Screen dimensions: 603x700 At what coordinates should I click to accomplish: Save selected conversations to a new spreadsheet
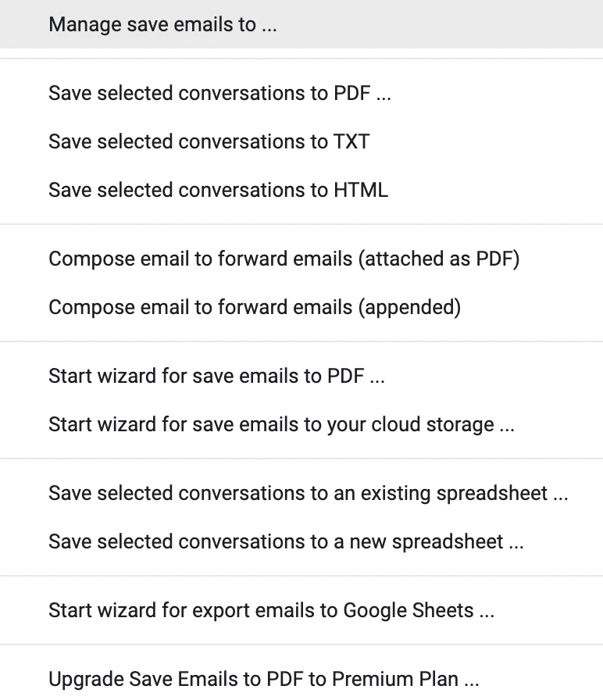pos(286,541)
